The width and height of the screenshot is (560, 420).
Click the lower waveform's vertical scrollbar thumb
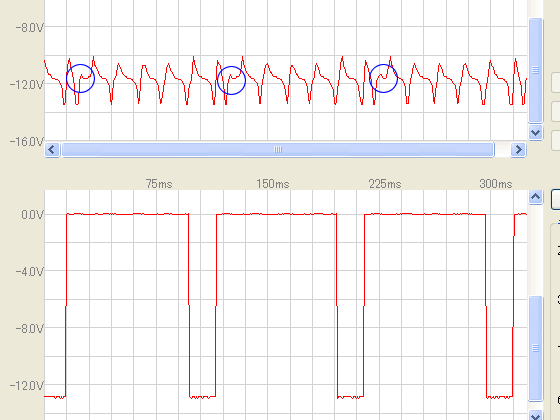[x=535, y=348]
